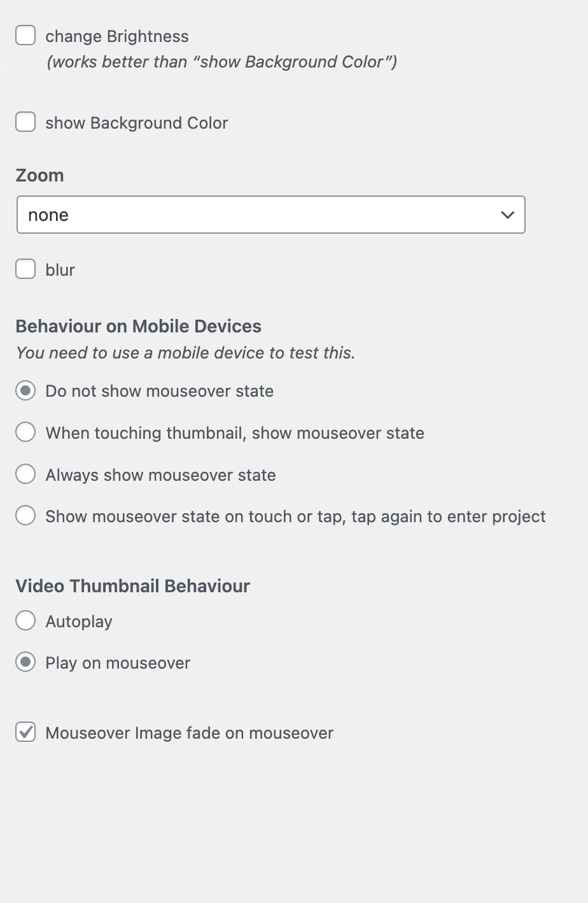The image size is (588, 903).
Task: Select Always show mouseover state radio button
Action: click(25, 474)
